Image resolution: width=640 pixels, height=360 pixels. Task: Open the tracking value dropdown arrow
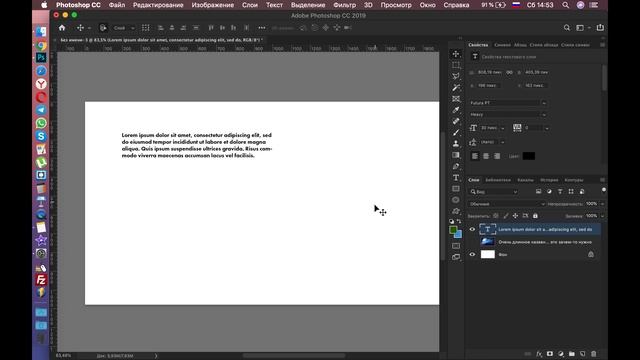(x=547, y=128)
